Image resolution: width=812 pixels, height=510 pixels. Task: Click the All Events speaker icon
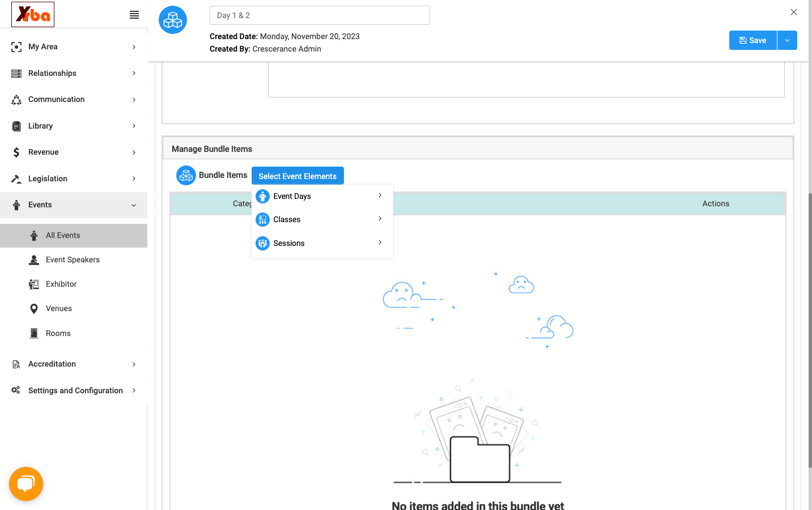pyautogui.click(x=34, y=236)
